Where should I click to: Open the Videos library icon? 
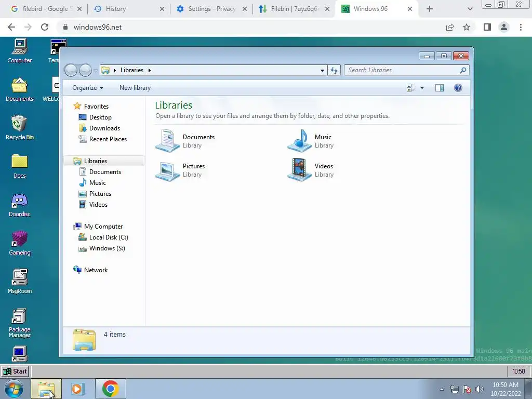tap(299, 170)
